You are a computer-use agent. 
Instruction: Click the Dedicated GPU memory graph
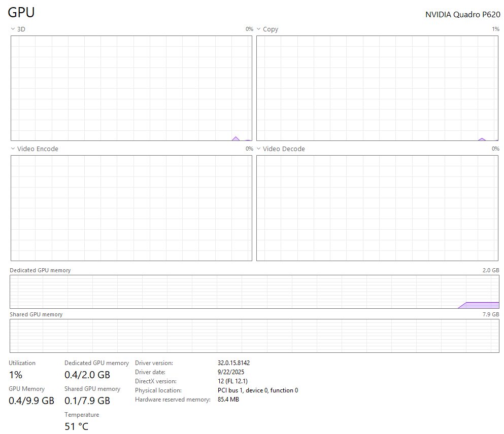(x=254, y=292)
